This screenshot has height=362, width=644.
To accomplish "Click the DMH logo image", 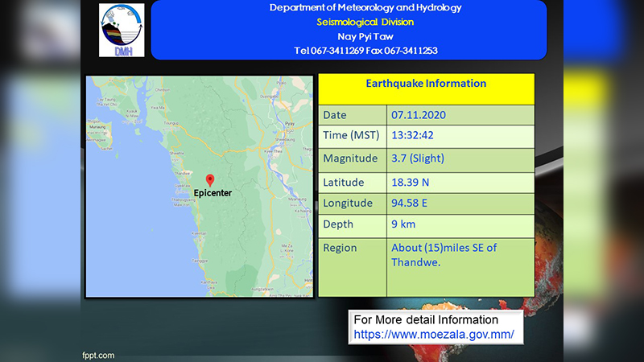I will 122,30.
